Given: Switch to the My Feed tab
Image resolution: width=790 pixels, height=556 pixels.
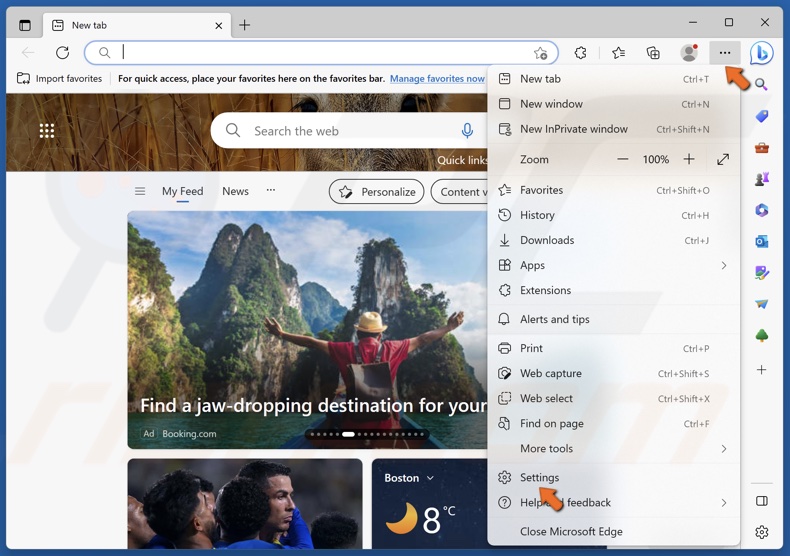Looking at the screenshot, I should 182,191.
